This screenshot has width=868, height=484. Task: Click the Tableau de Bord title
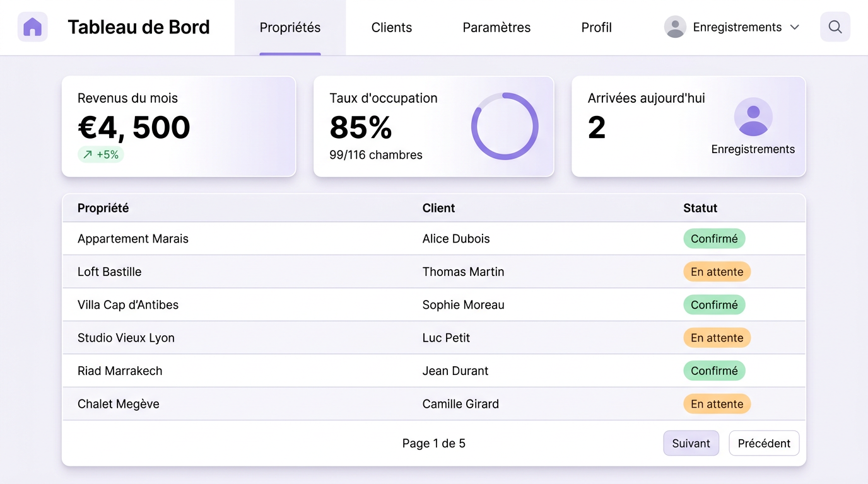(x=139, y=27)
